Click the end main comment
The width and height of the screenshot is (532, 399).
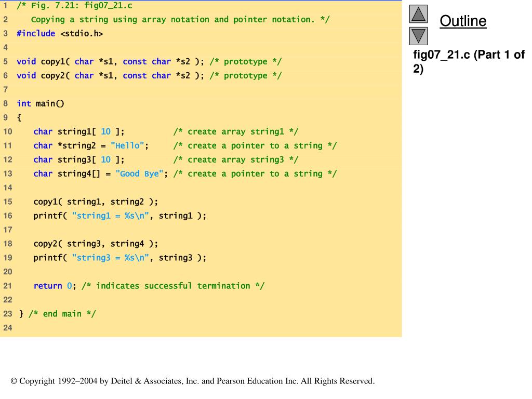(x=62, y=314)
